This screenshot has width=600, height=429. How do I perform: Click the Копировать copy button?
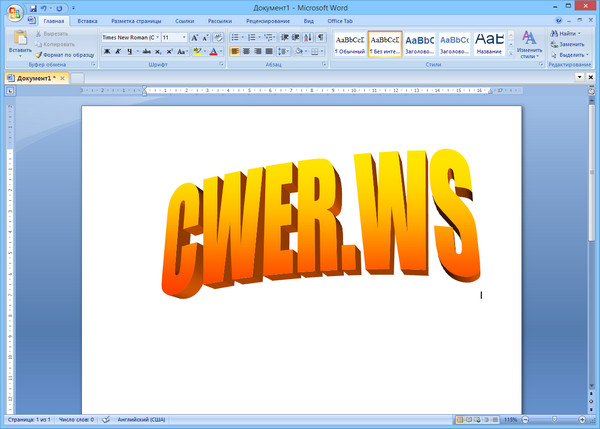click(x=55, y=44)
